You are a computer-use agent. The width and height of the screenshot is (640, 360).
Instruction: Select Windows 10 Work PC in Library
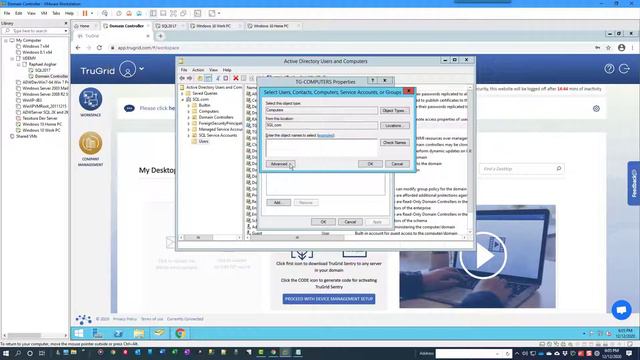(x=41, y=130)
